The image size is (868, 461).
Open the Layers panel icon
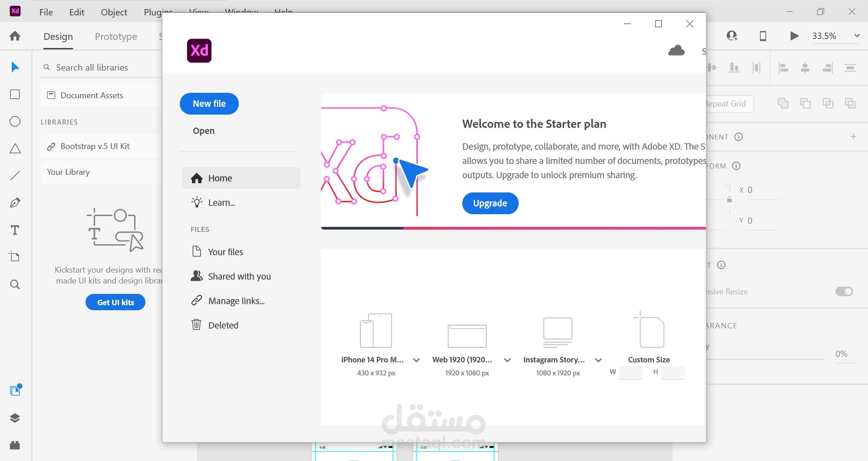pyautogui.click(x=15, y=418)
